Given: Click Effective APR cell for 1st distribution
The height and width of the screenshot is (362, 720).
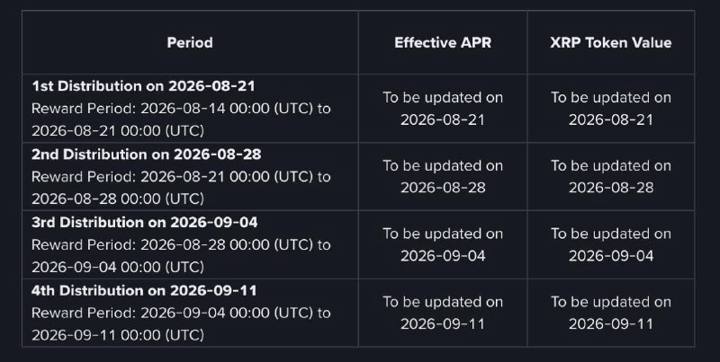Looking at the screenshot, I should pyautogui.click(x=443, y=108).
